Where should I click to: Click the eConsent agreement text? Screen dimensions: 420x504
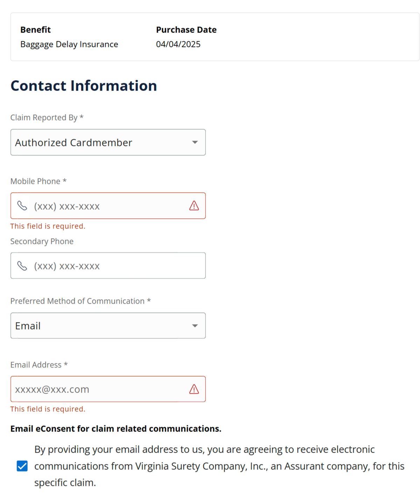[x=219, y=466]
